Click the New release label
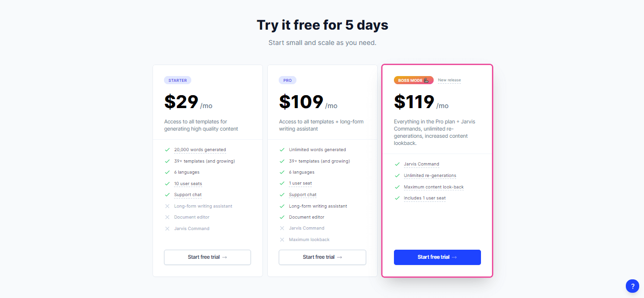The image size is (644, 298). pos(449,80)
